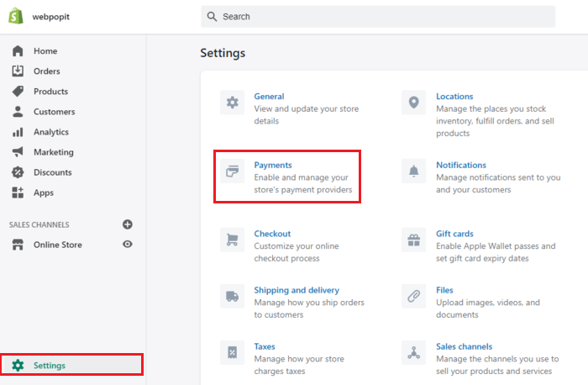588x385 pixels.
Task: Open Analytics from the sidebar
Action: point(51,132)
